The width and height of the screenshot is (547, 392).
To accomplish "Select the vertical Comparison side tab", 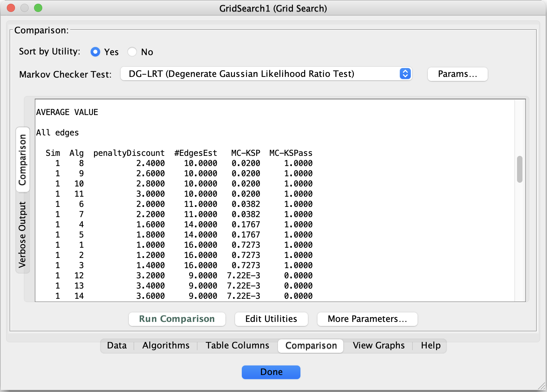I will tap(22, 160).
